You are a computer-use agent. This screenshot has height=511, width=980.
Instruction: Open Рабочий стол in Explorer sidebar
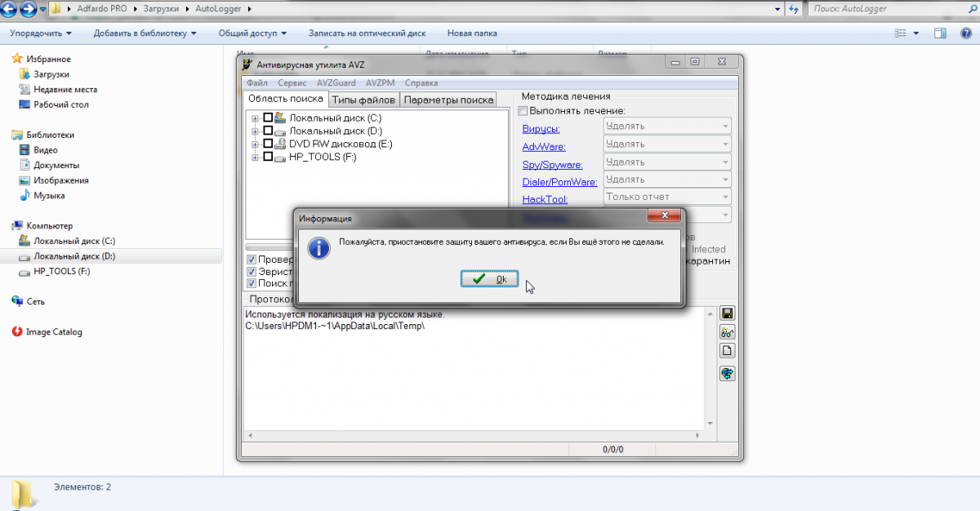[55, 104]
